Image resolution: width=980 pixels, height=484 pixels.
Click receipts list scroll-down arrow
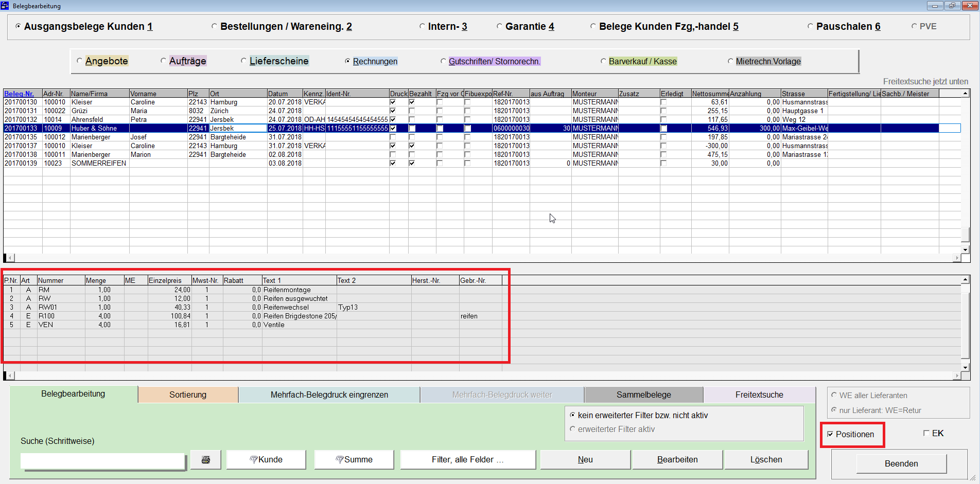[966, 249]
